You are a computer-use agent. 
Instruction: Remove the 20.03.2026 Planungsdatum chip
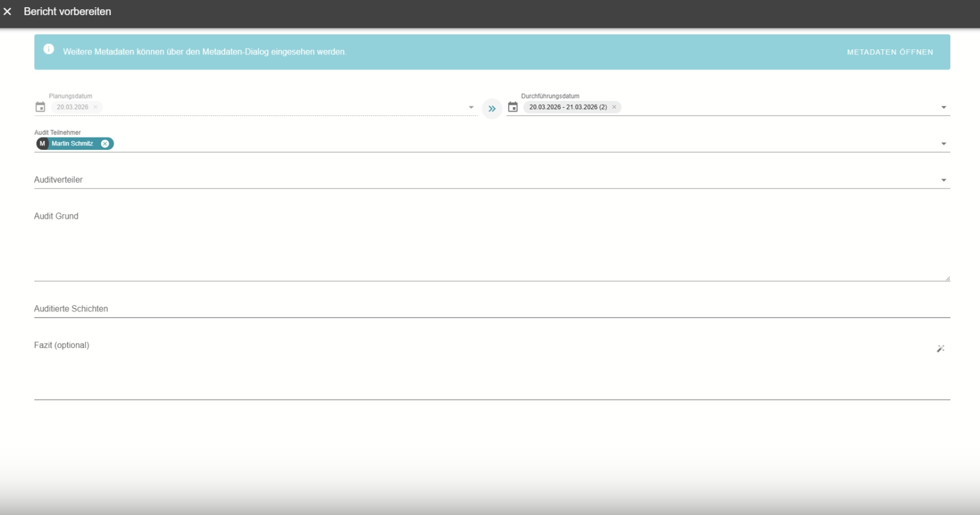click(95, 107)
